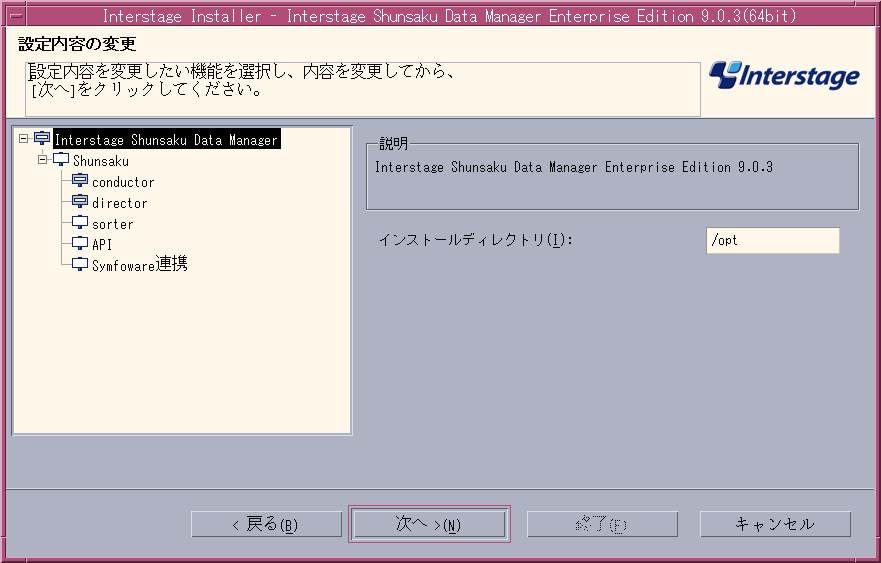The height and width of the screenshot is (563, 881).
Task: Select conductor in the feature tree
Action: 123,182
